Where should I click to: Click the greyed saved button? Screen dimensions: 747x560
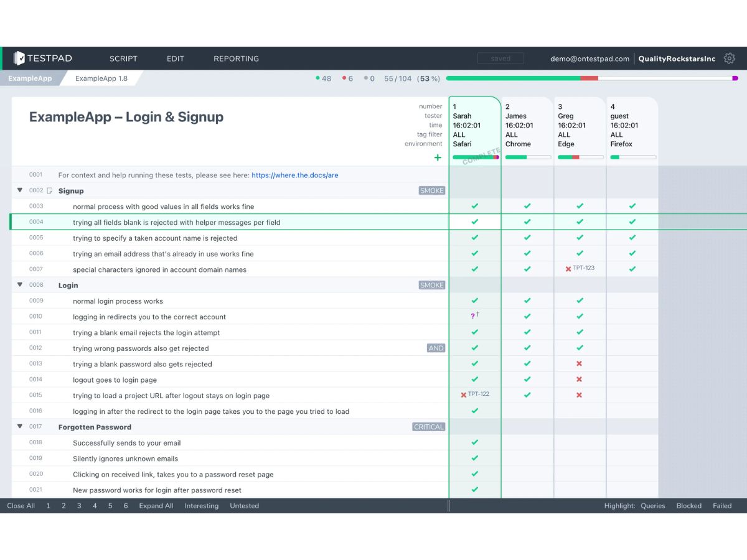(x=500, y=58)
